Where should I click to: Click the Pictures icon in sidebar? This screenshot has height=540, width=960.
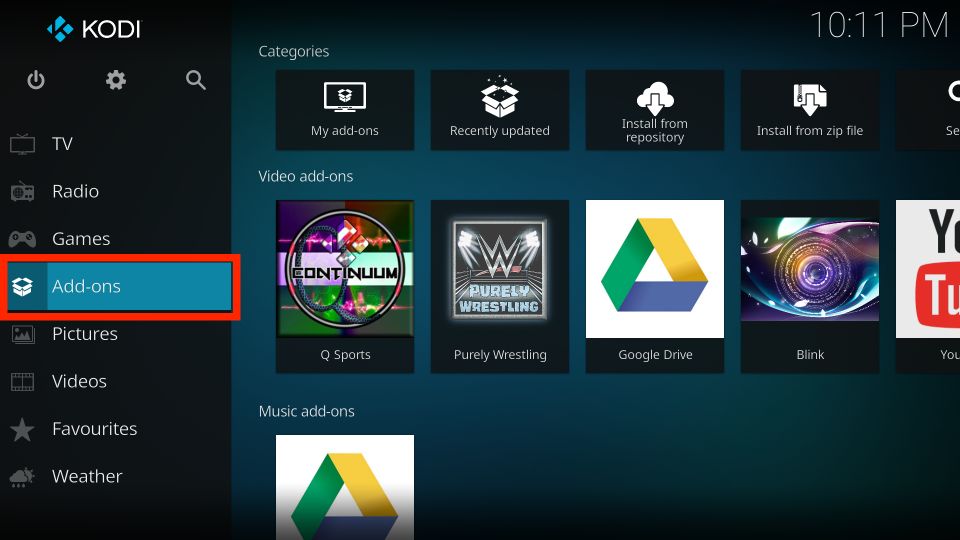pyautogui.click(x=23, y=334)
